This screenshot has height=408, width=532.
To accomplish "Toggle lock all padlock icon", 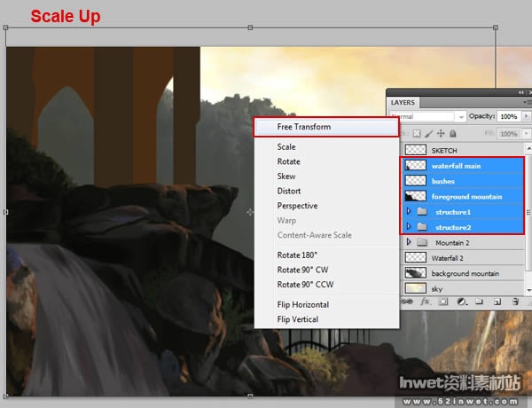I will click(452, 133).
